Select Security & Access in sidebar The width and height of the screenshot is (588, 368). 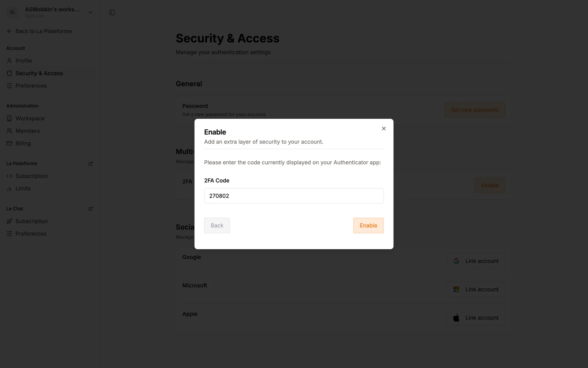click(39, 73)
